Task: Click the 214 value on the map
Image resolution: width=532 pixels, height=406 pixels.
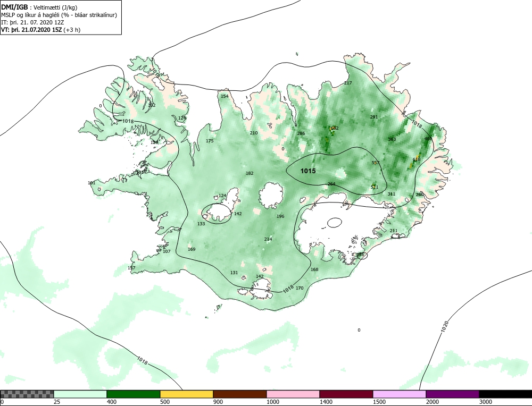Action: click(x=268, y=239)
